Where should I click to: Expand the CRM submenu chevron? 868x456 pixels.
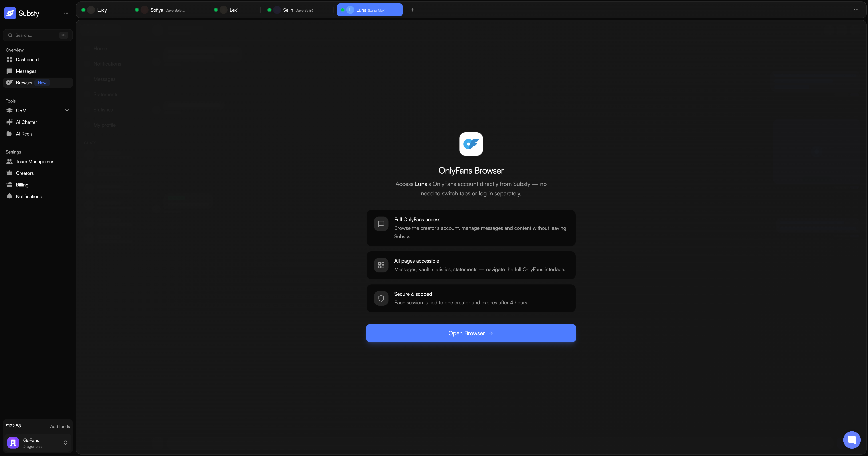(67, 111)
